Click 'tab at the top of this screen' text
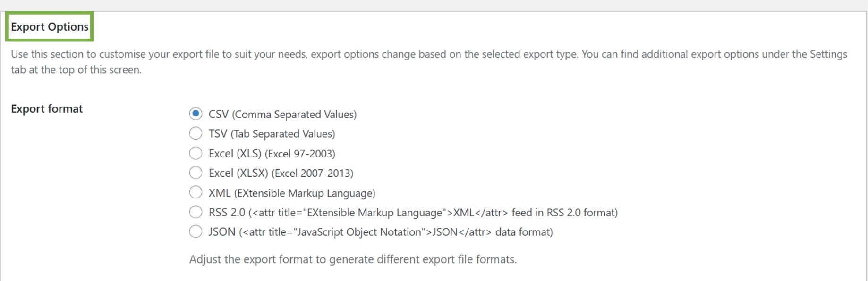868x281 pixels. click(x=76, y=70)
